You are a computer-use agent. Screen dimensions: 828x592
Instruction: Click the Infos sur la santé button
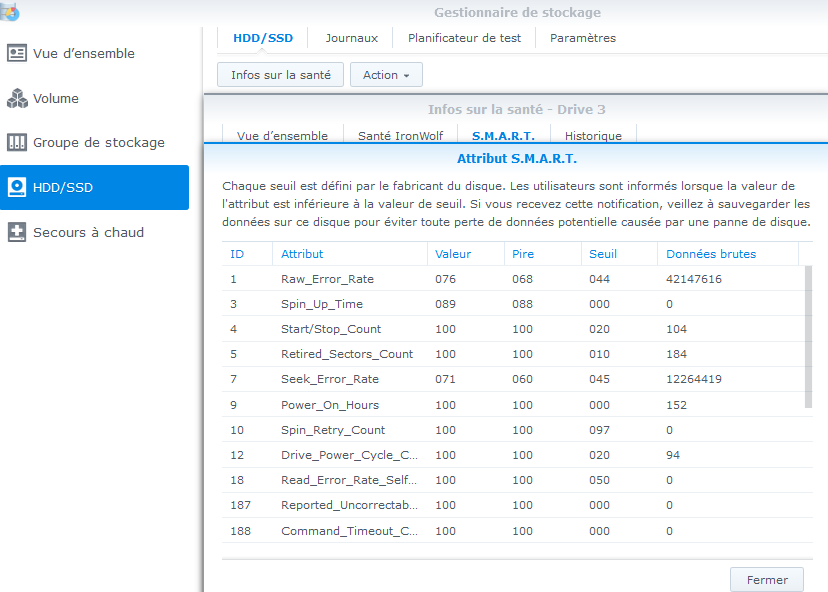pyautogui.click(x=280, y=74)
